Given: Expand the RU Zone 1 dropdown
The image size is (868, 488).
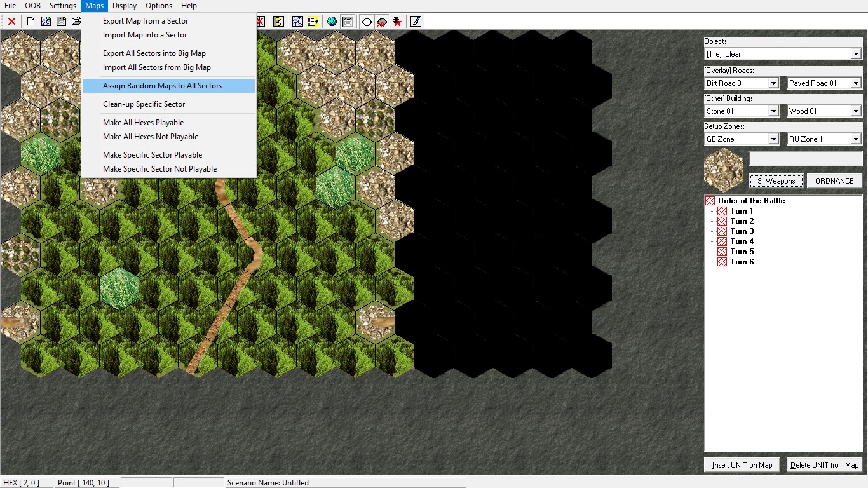Looking at the screenshot, I should coord(856,139).
